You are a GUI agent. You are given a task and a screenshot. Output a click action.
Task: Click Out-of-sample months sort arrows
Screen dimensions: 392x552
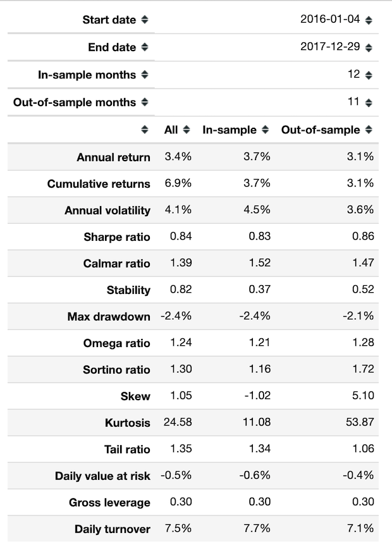tap(145, 102)
